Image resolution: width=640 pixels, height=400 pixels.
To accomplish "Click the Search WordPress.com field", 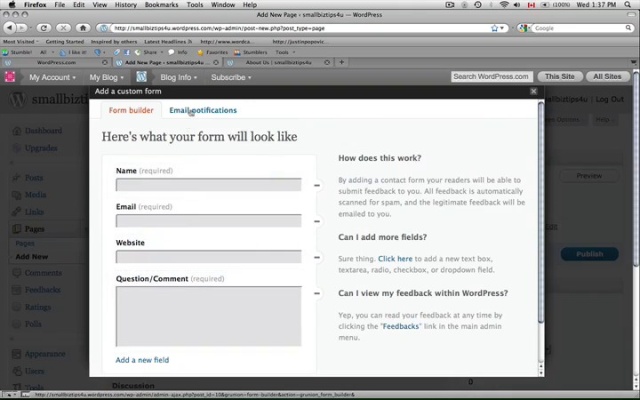I will click(492, 76).
